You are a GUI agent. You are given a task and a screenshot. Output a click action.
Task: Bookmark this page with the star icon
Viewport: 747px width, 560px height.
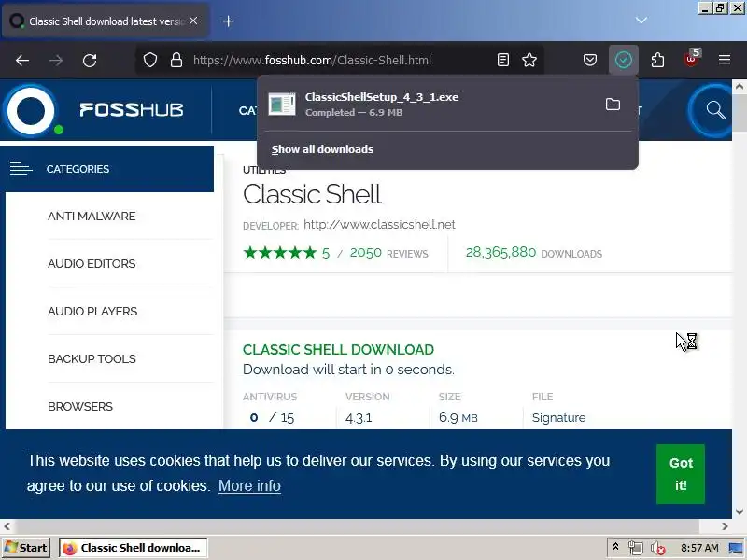click(x=529, y=60)
